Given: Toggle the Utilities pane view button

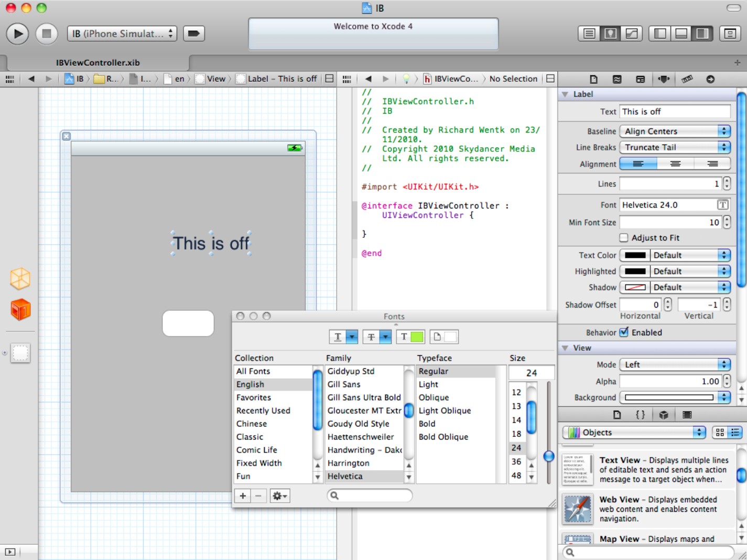Looking at the screenshot, I should 702,34.
